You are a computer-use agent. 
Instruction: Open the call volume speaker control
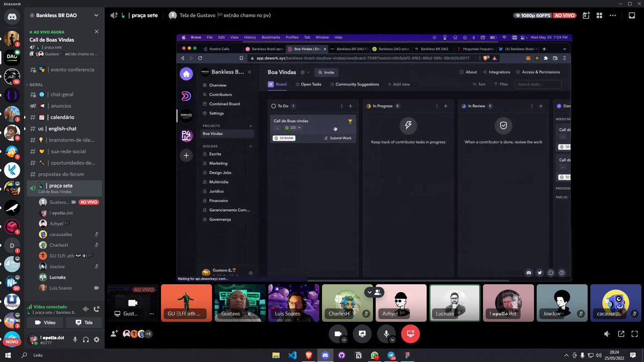(x=607, y=334)
